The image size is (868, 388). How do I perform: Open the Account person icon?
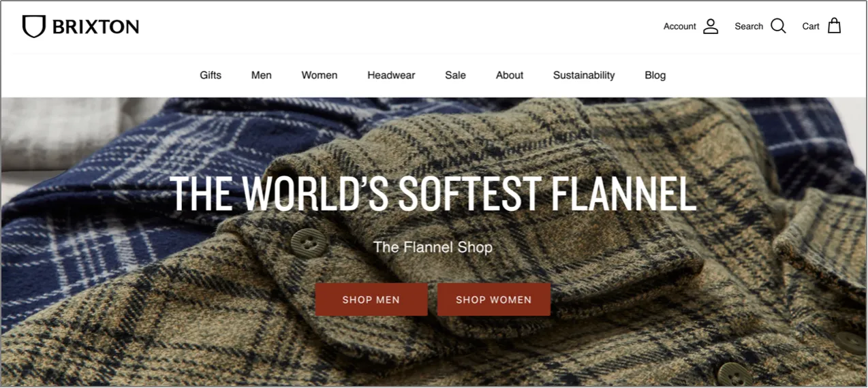click(711, 27)
